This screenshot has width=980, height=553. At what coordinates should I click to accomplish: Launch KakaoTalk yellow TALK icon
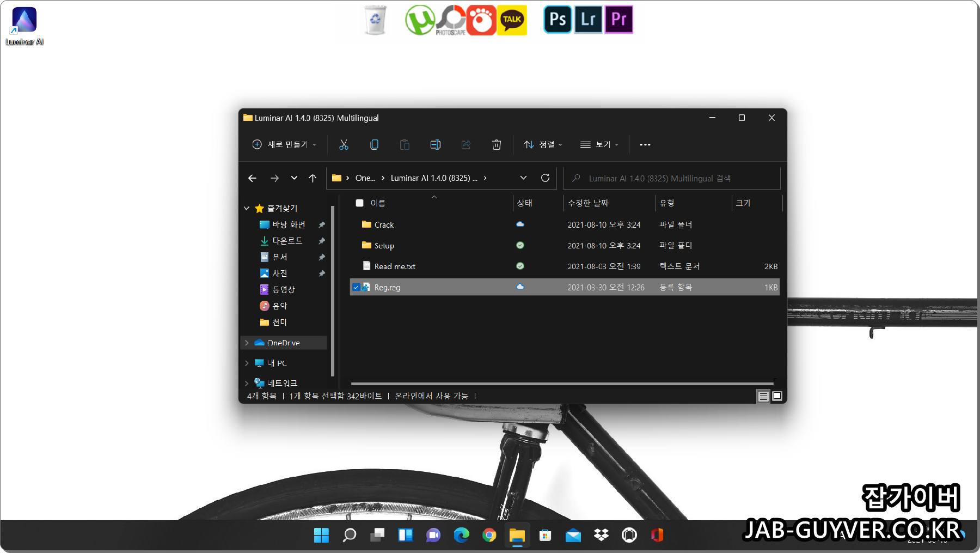(x=512, y=20)
